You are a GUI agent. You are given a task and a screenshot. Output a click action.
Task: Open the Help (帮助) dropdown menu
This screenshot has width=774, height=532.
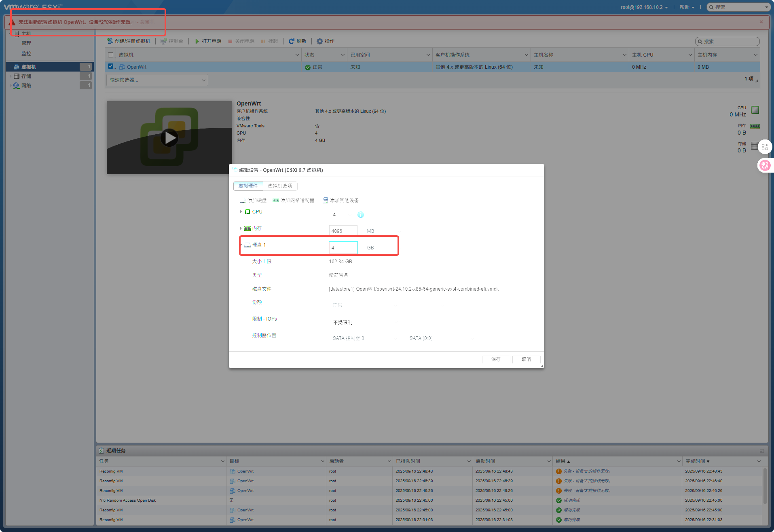[x=687, y=7]
